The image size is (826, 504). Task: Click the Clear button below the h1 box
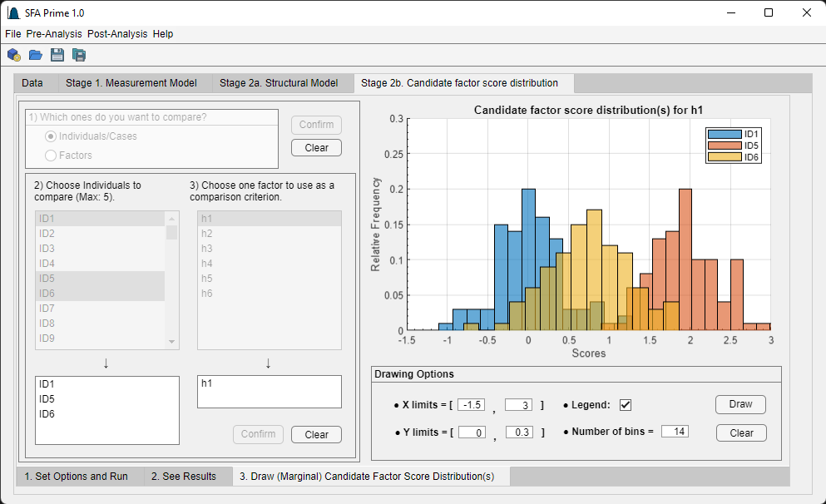point(316,434)
